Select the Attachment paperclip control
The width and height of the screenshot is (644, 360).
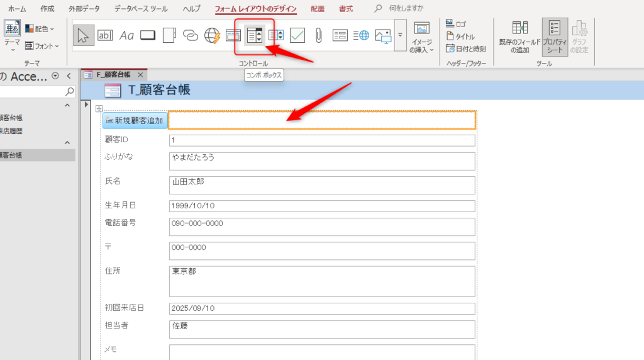pos(319,35)
